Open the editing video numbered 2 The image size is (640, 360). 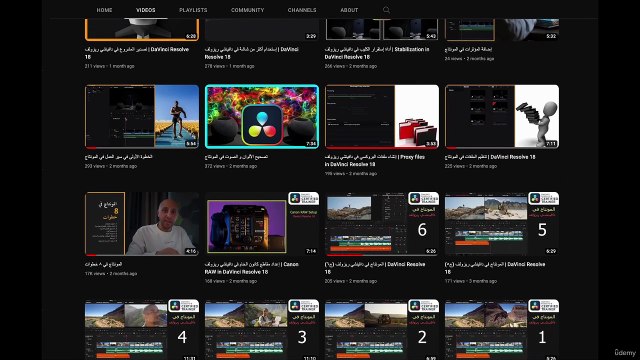tap(382, 330)
